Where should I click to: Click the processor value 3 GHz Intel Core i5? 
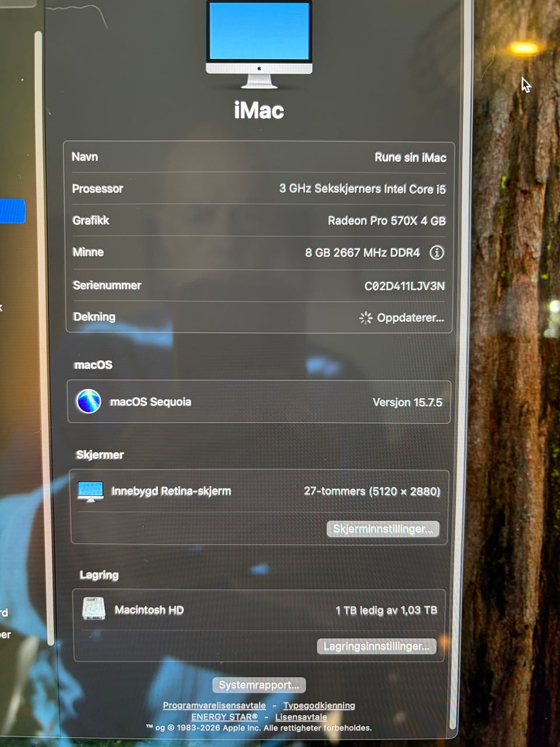tap(362, 189)
